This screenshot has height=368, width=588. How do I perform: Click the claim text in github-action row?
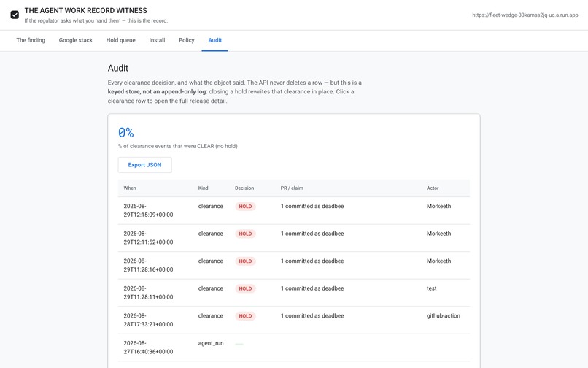pos(312,316)
